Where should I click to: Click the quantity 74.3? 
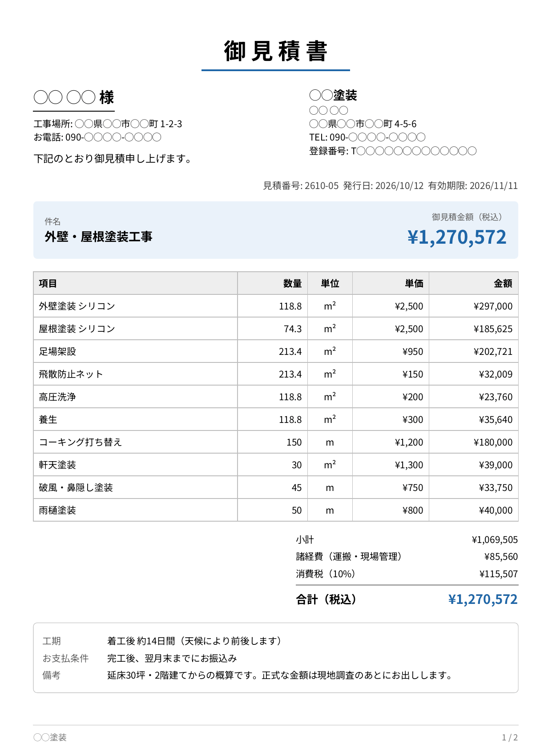pos(293,329)
